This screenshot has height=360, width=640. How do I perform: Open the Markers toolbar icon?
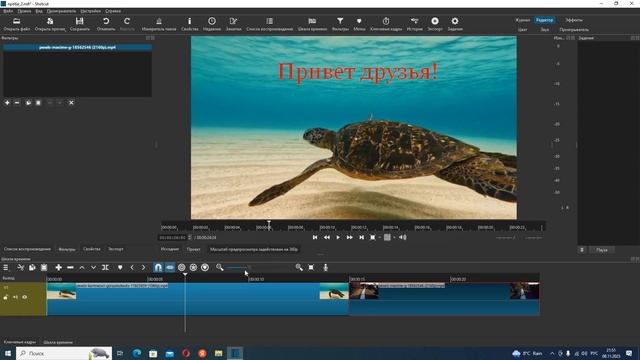click(359, 21)
